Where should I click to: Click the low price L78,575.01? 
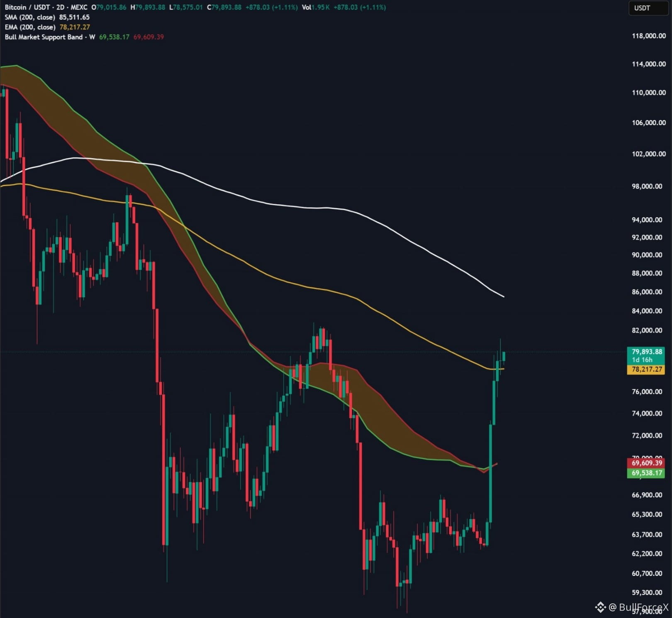pos(186,7)
